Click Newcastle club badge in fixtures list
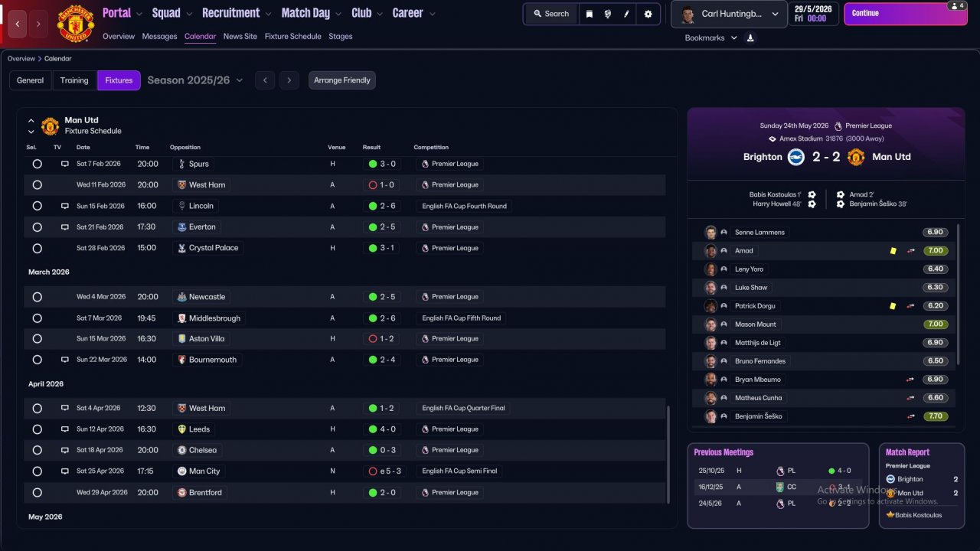Image resolution: width=980 pixels, height=551 pixels. (181, 297)
